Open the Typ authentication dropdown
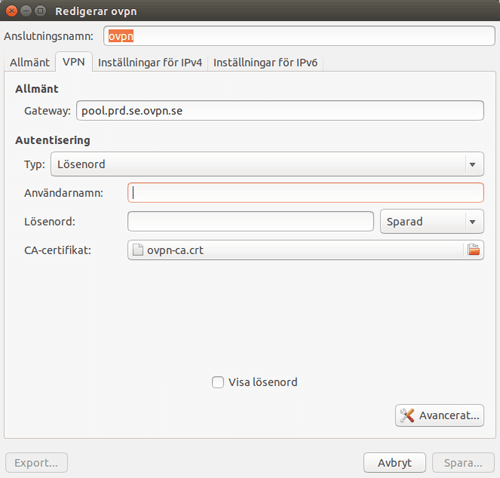This screenshot has width=500, height=478. [267, 164]
